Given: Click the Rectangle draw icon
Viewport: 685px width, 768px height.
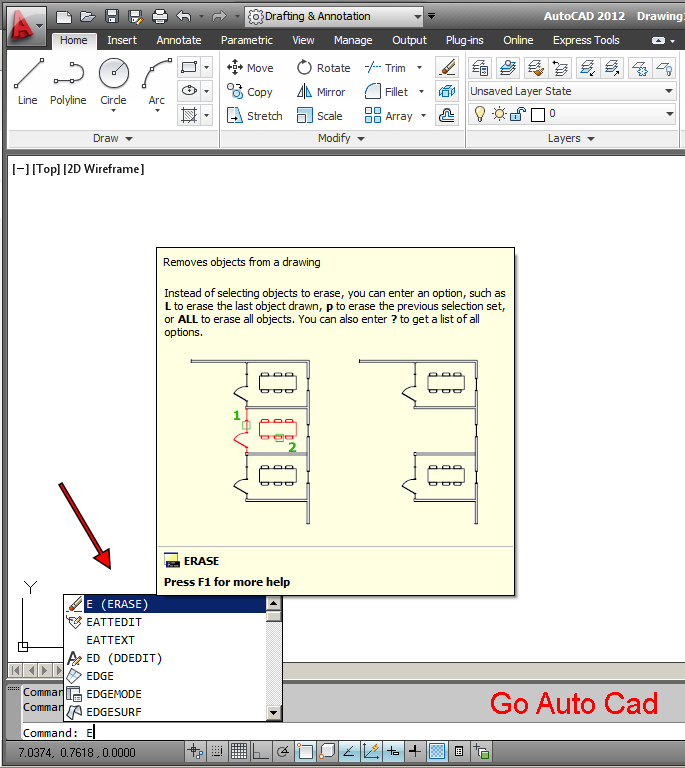Looking at the screenshot, I should coord(189,67).
